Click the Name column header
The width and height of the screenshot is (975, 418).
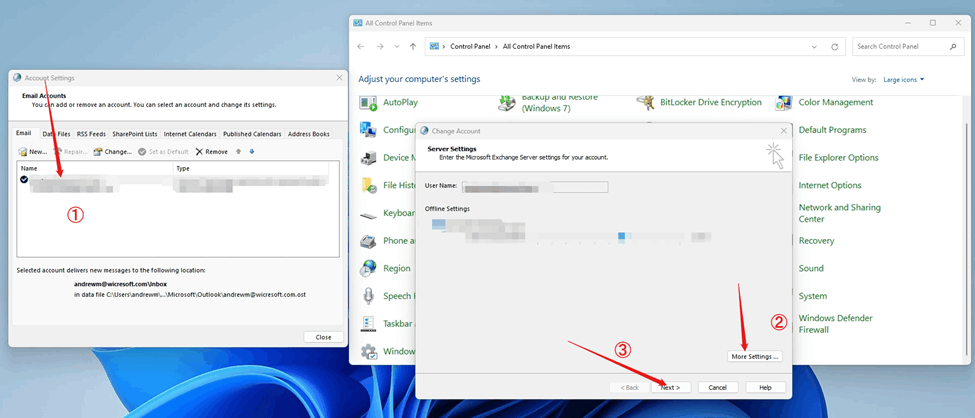(95, 169)
